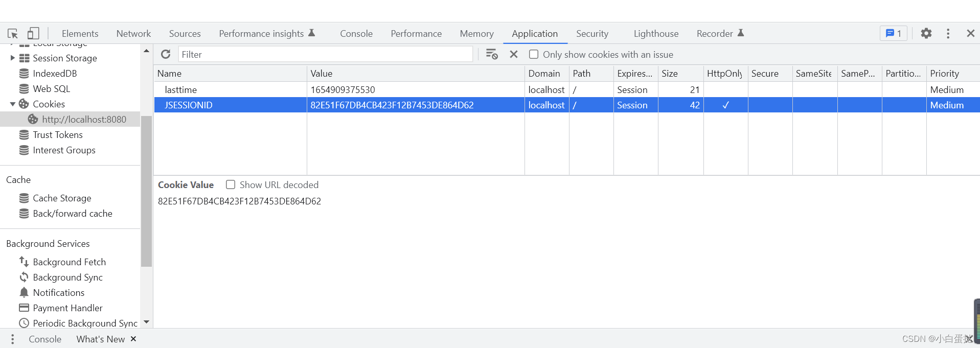This screenshot has height=348, width=980.
Task: Open the Sources tab
Action: coord(185,34)
